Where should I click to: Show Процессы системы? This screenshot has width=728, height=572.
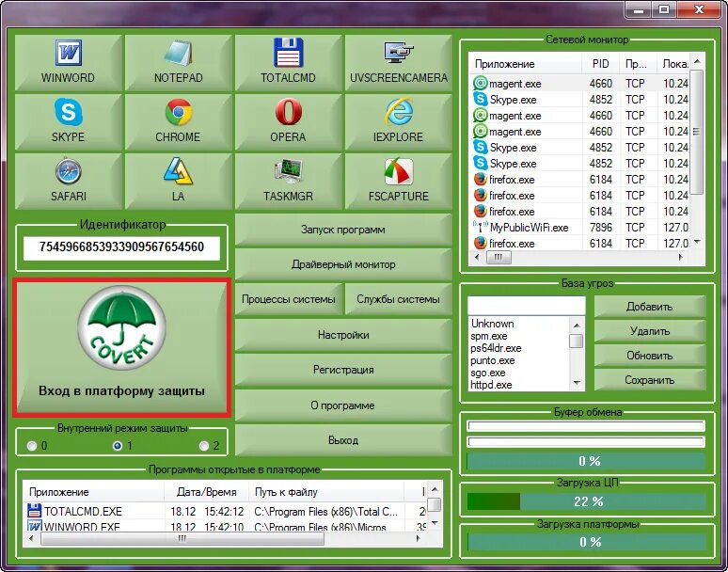289,299
